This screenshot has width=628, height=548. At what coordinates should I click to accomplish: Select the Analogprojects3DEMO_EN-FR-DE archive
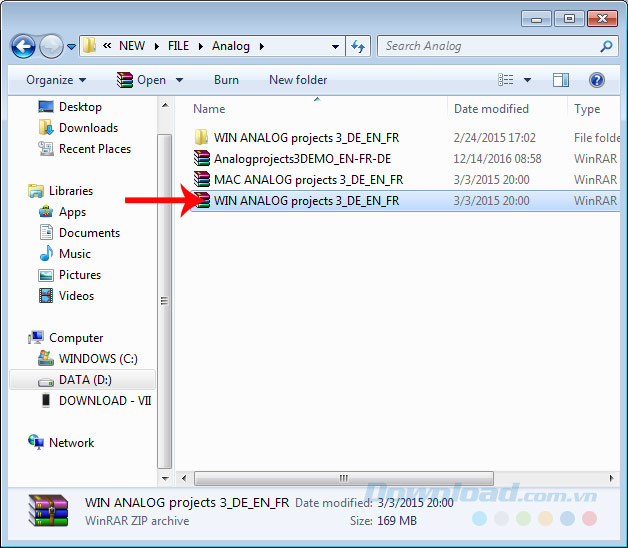coord(301,159)
